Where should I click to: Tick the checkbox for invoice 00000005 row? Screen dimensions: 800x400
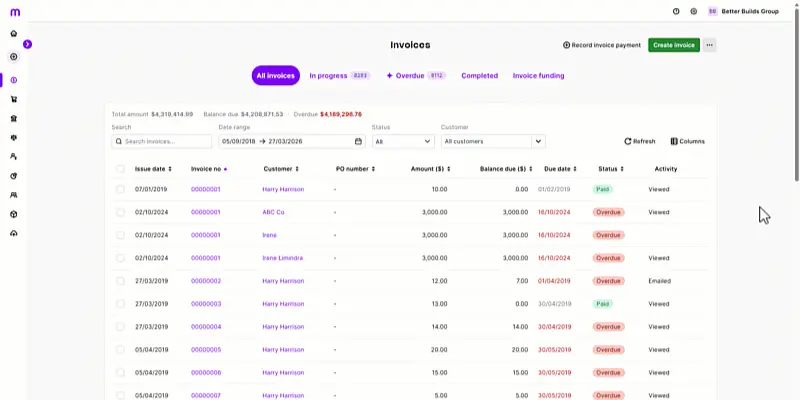point(120,350)
